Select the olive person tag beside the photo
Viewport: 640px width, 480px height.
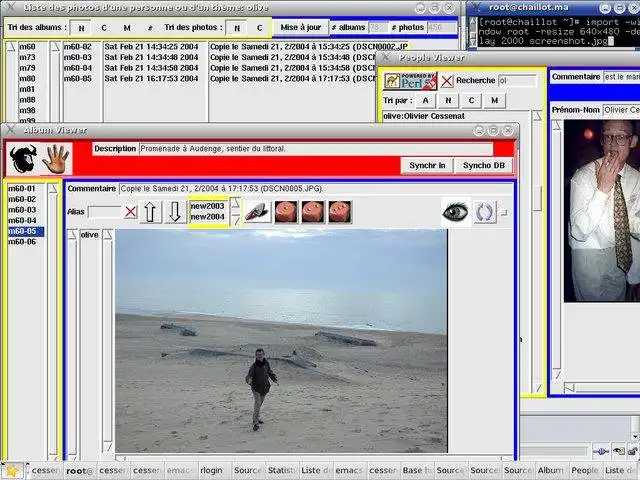89,235
